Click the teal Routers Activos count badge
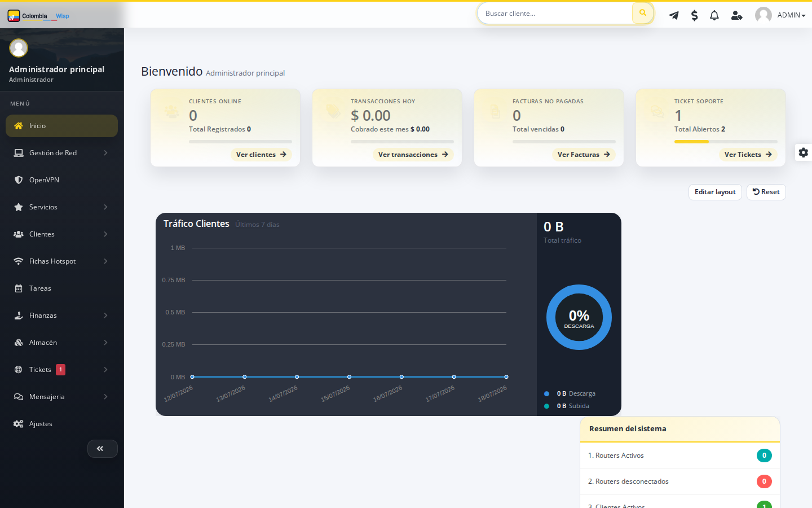 (764, 456)
